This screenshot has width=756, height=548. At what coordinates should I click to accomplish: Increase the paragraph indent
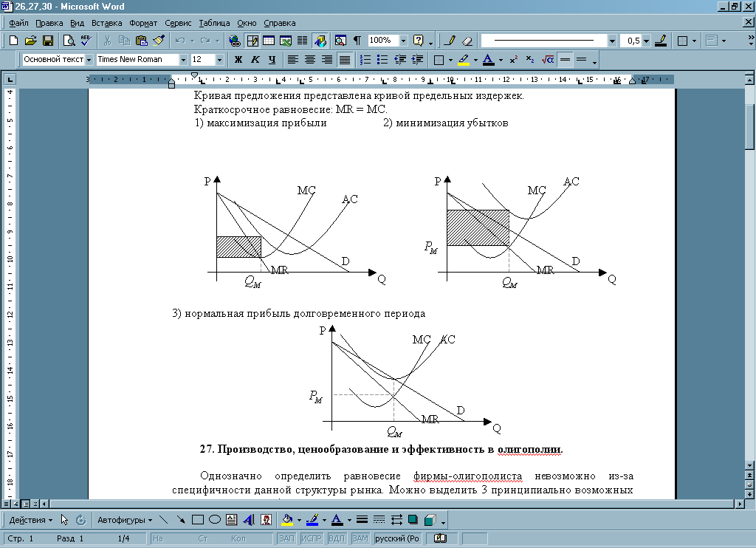[x=417, y=60]
